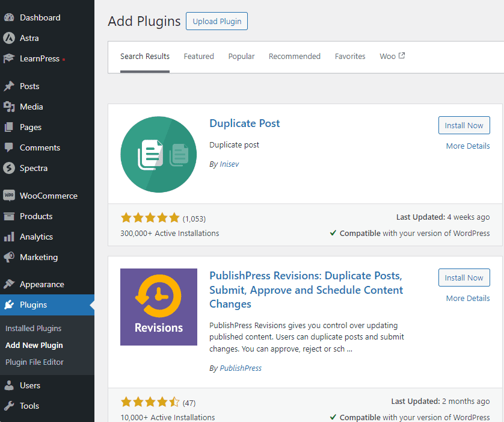
Task: Click the Analytics bar chart icon
Action: (9, 237)
